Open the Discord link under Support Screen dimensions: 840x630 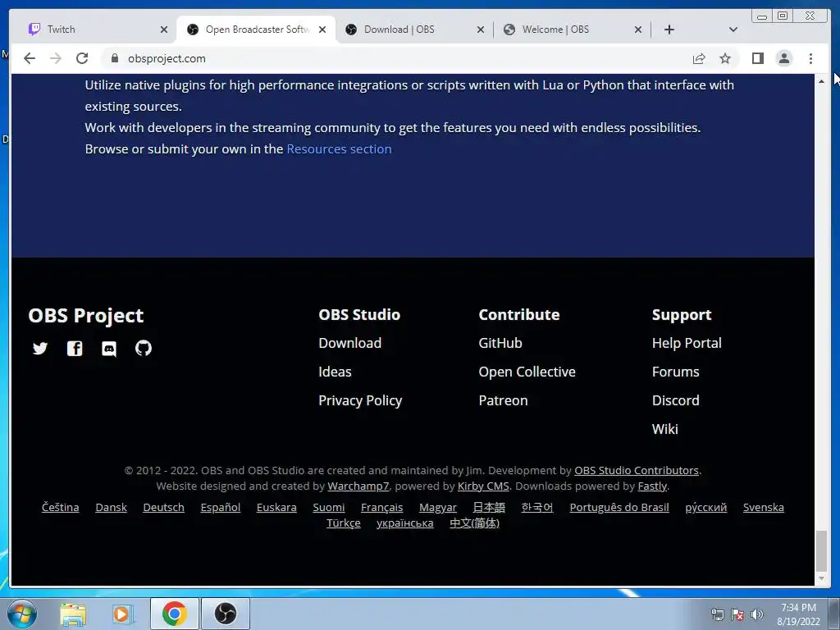[x=676, y=400]
